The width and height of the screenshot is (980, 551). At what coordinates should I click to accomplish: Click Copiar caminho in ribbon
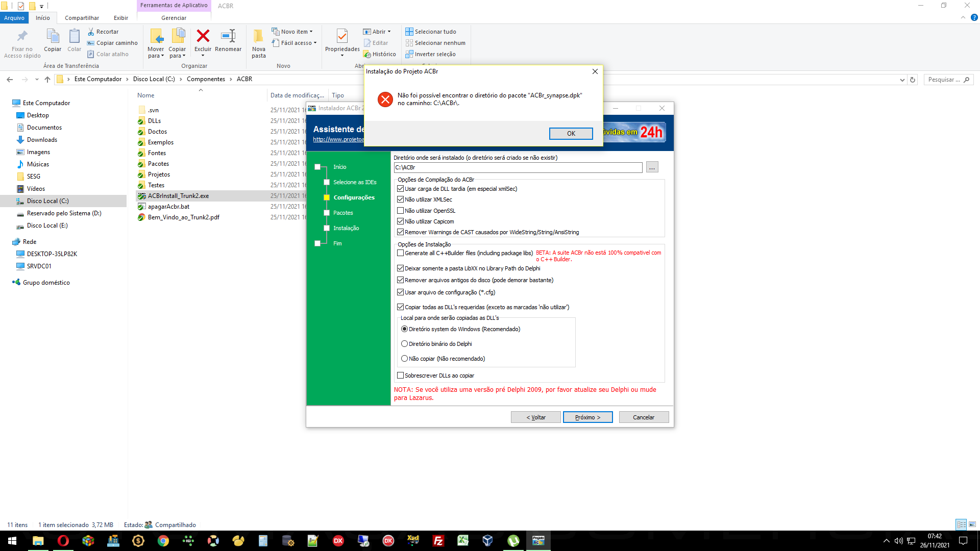tap(112, 43)
